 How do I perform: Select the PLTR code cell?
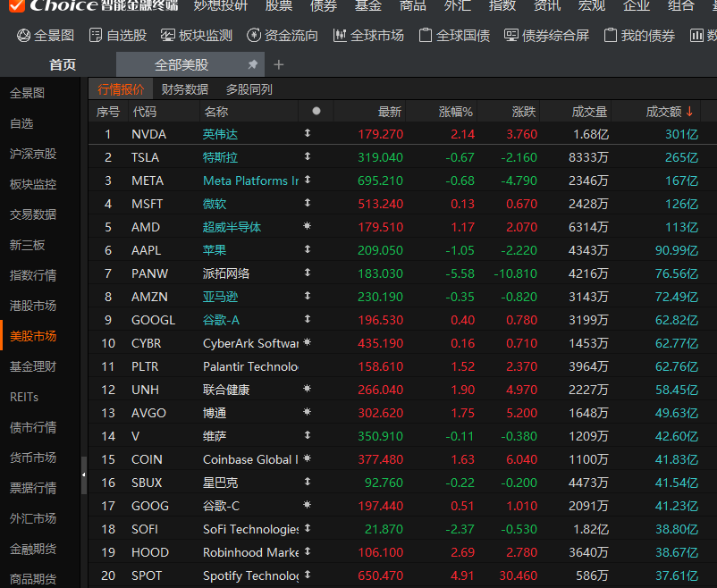[145, 366]
